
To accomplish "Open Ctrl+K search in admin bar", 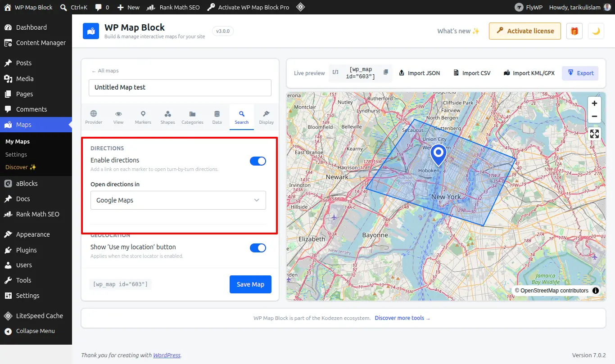I will pos(73,7).
